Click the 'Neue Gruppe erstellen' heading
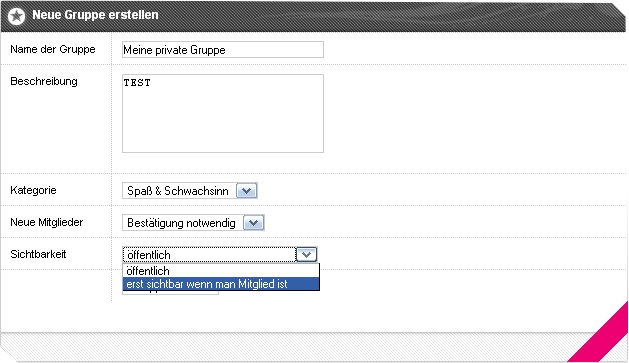Screen dimensions: 629x363 pos(95,15)
